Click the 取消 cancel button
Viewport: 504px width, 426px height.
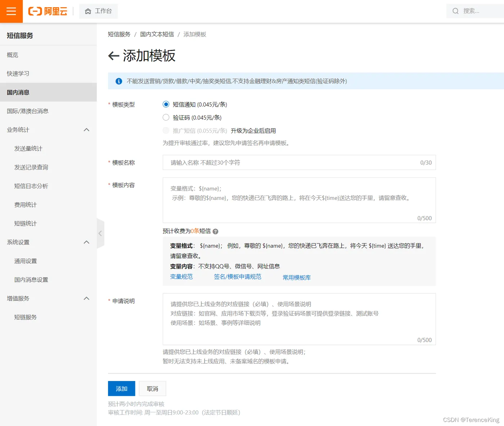153,389
